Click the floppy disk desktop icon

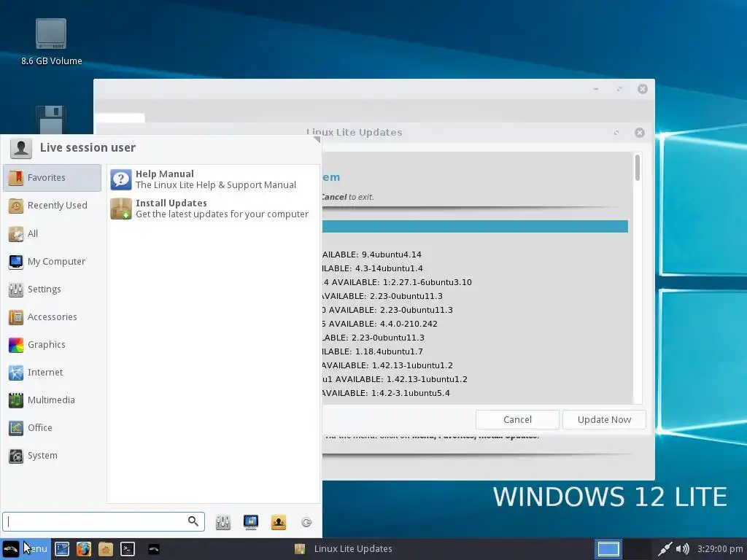(51, 120)
